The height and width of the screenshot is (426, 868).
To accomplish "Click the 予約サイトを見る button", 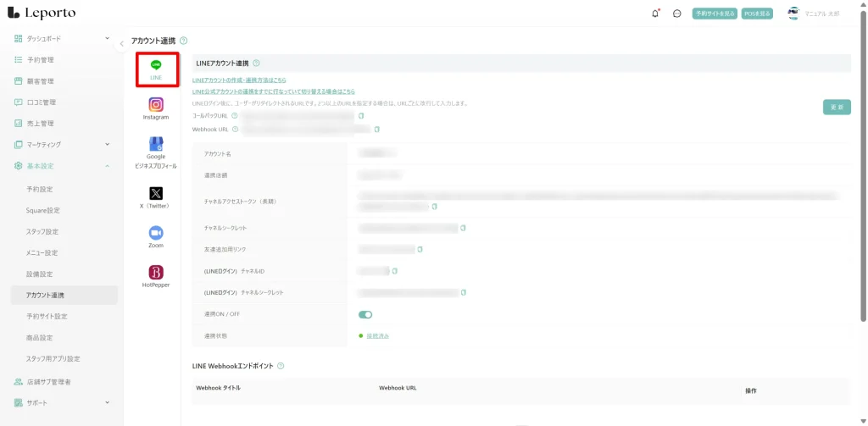I will click(x=714, y=14).
